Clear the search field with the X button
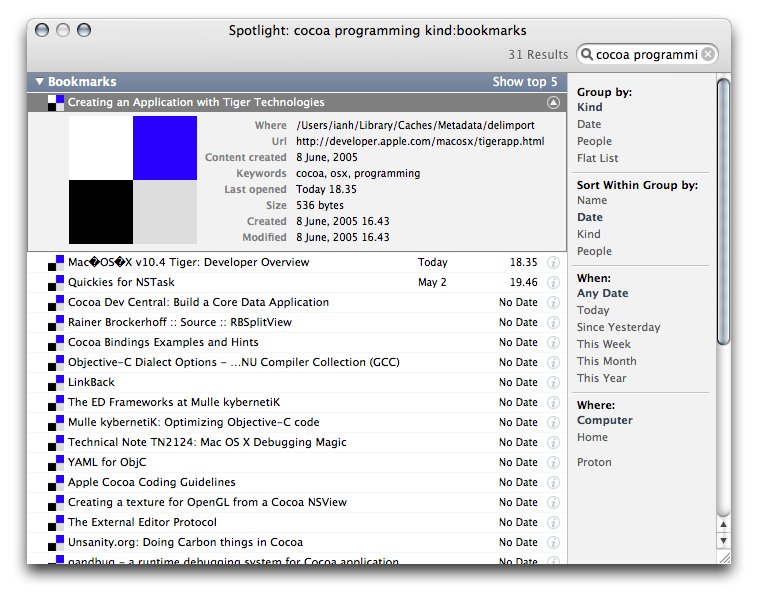Screen dimensions: 757x600 pos(708,54)
